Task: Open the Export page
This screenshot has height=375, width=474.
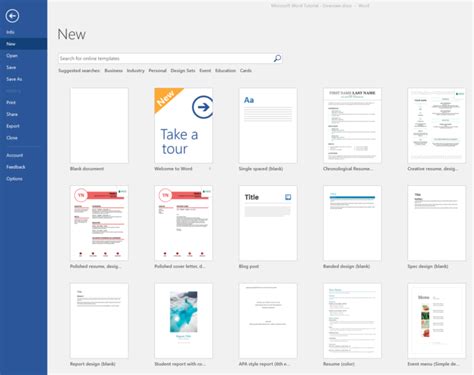Action: [x=13, y=126]
